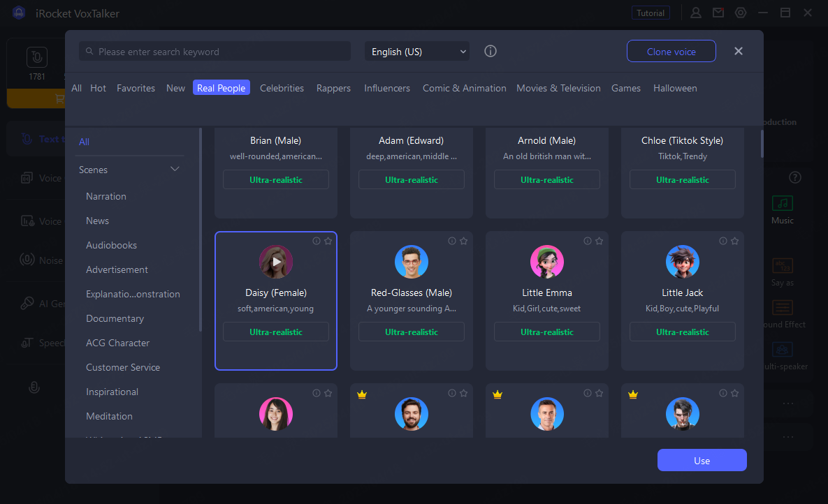Open the Comic & Animation tab
The height and width of the screenshot is (504, 828).
464,88
